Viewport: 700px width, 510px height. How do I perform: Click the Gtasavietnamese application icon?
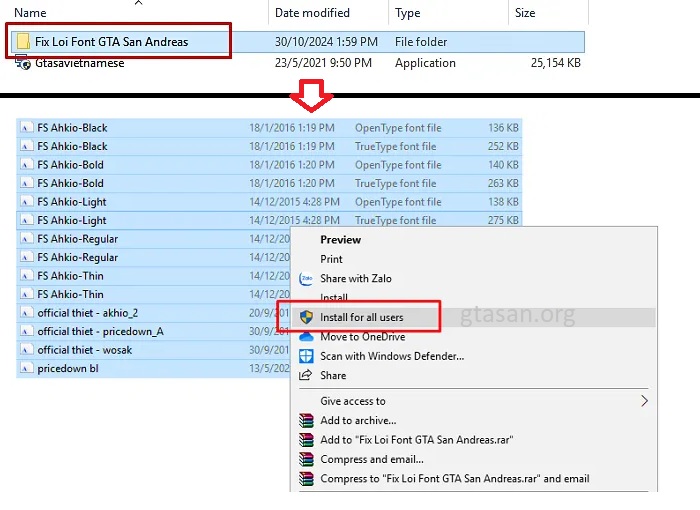pos(23,63)
